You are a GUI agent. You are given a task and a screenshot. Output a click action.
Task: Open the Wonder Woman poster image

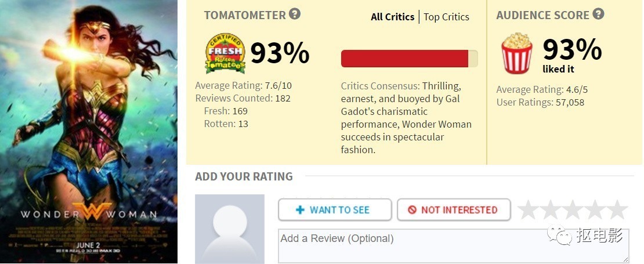coord(89,132)
